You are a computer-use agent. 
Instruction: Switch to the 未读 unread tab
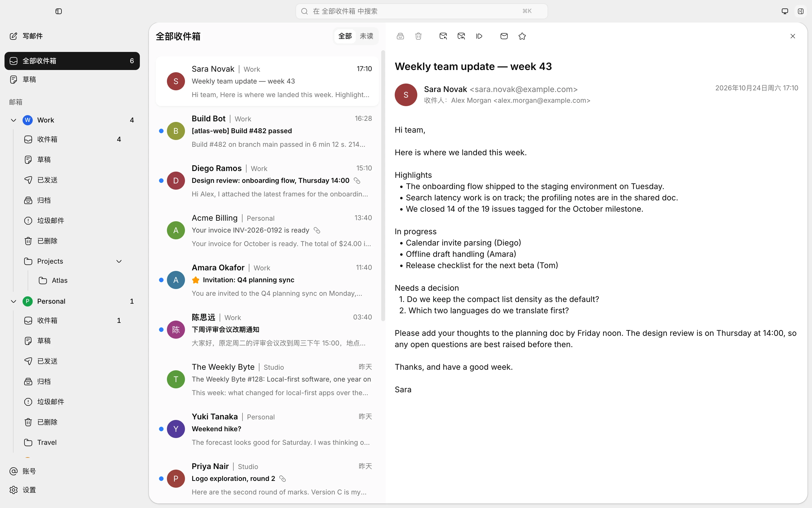coord(367,36)
